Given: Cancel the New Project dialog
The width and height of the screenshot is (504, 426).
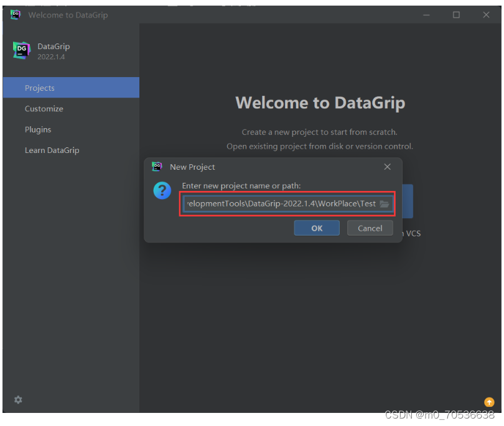Looking at the screenshot, I should 370,228.
